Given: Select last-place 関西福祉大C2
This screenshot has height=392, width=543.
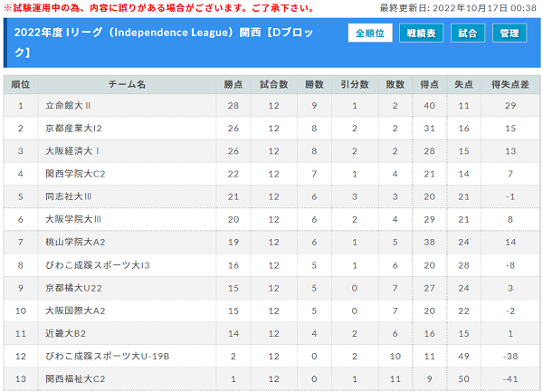Looking at the screenshot, I should click(x=75, y=378).
